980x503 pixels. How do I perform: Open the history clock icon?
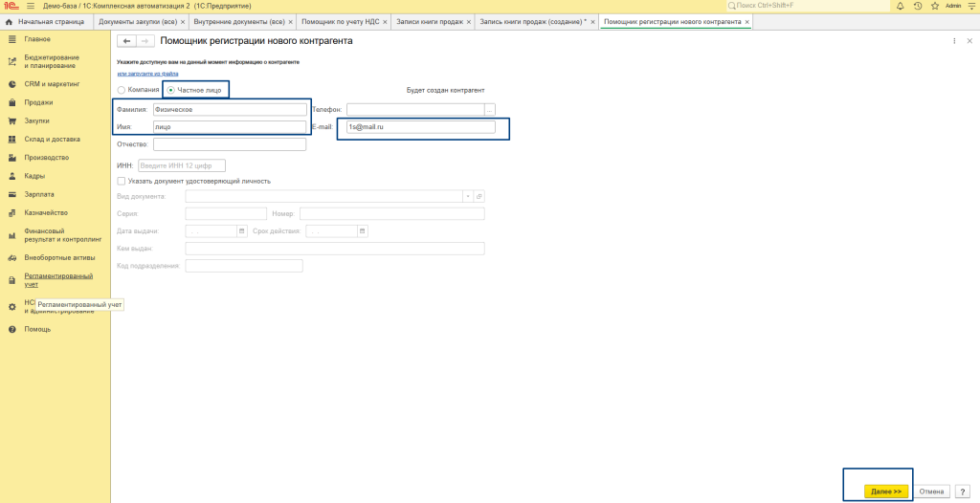click(x=918, y=6)
